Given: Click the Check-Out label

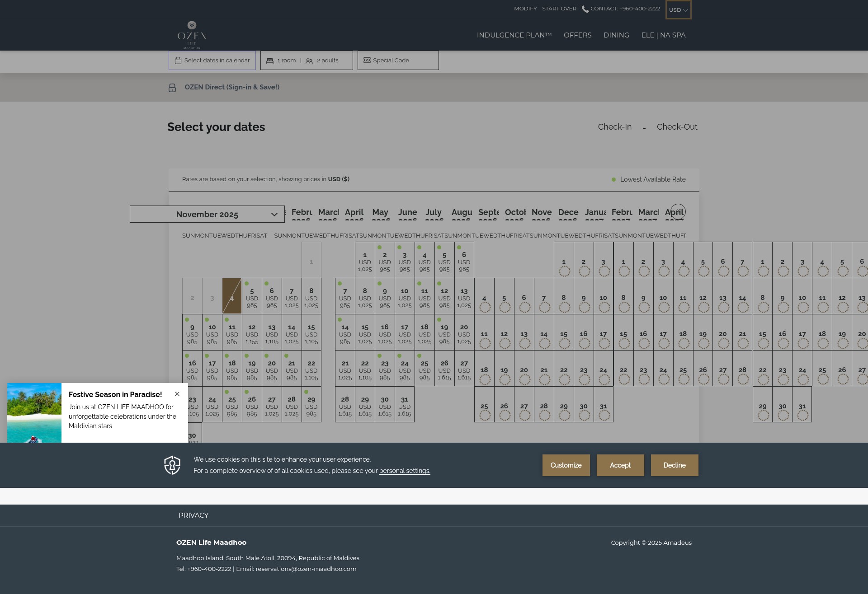Looking at the screenshot, I should [677, 127].
